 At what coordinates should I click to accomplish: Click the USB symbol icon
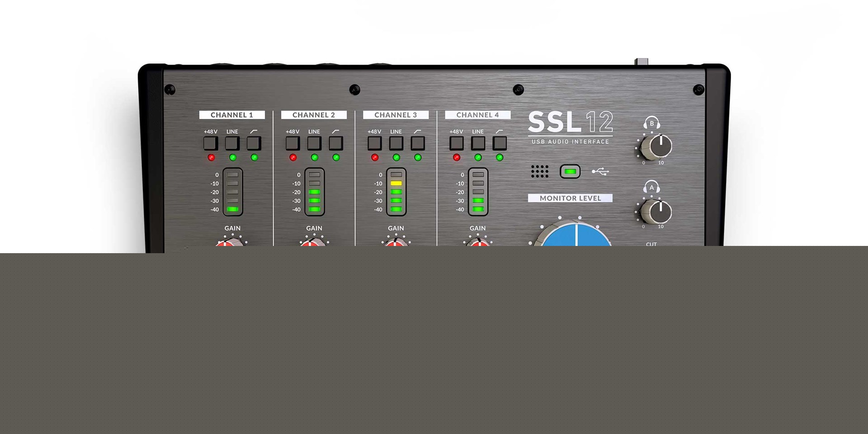(x=600, y=172)
